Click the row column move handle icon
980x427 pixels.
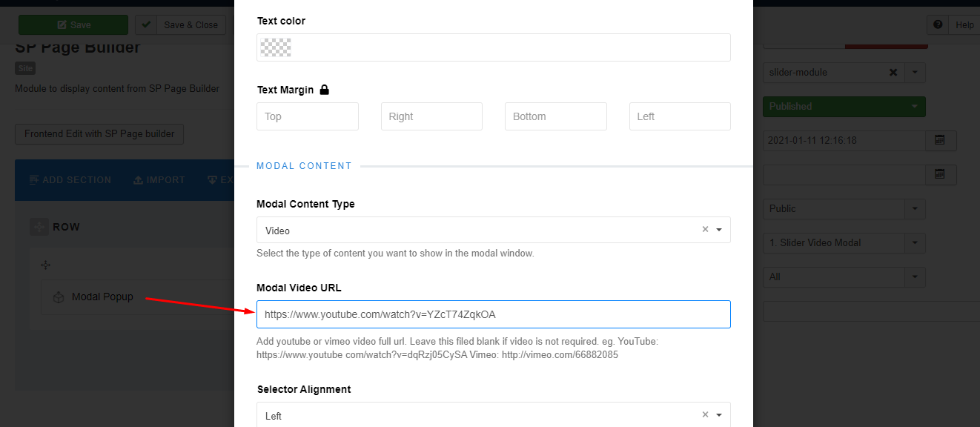(45, 265)
